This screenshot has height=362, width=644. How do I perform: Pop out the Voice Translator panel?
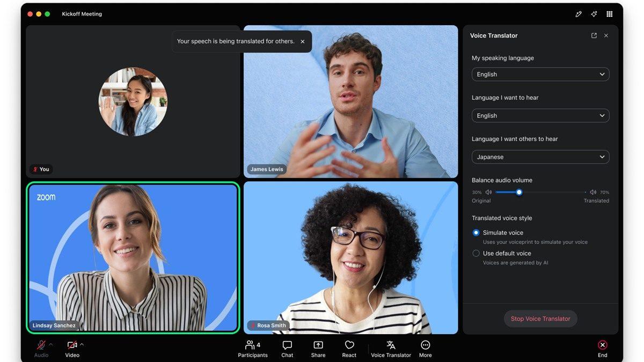[x=594, y=35]
